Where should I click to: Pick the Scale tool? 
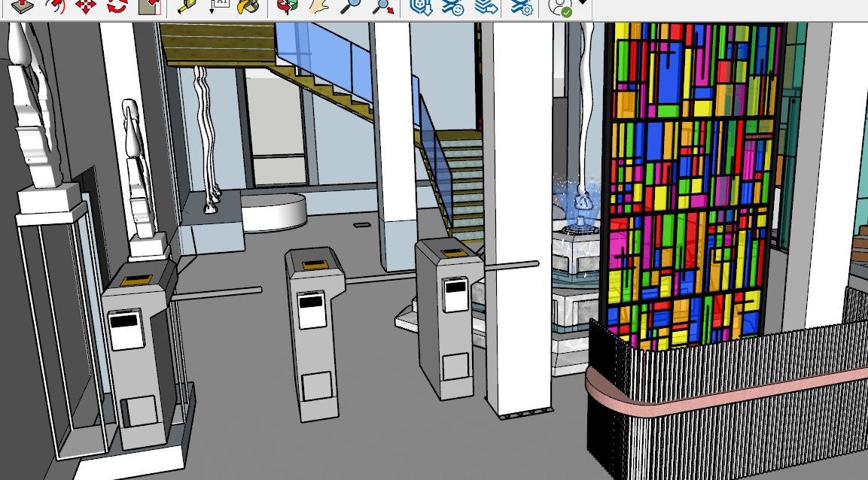[150, 6]
